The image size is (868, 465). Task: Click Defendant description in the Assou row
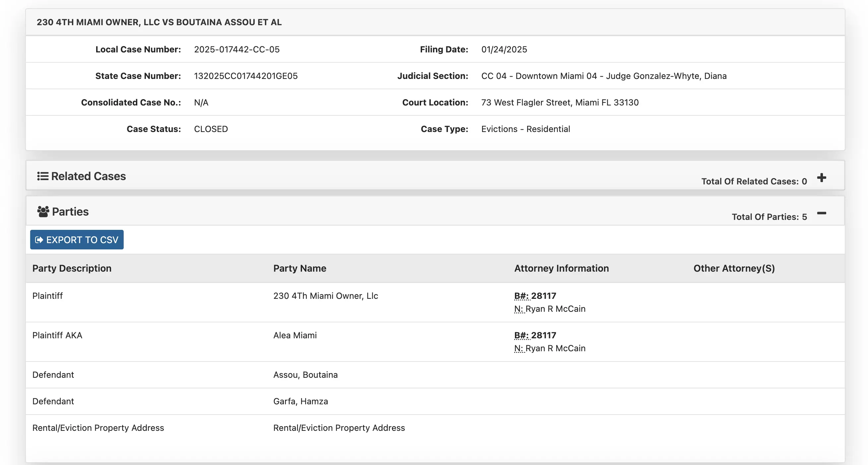tap(53, 375)
